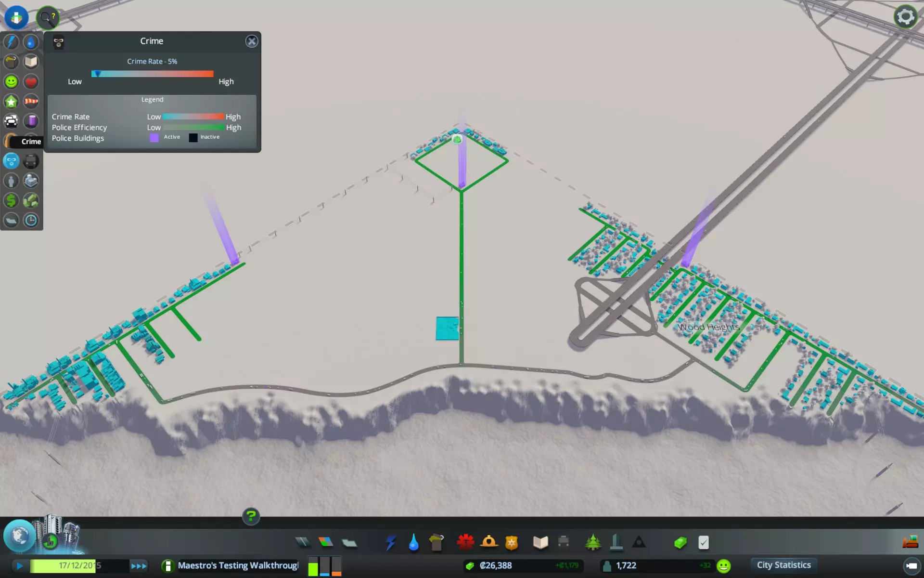Viewport: 924px width, 578px height.
Task: Increase simulation speed with triple arrows
Action: (139, 566)
